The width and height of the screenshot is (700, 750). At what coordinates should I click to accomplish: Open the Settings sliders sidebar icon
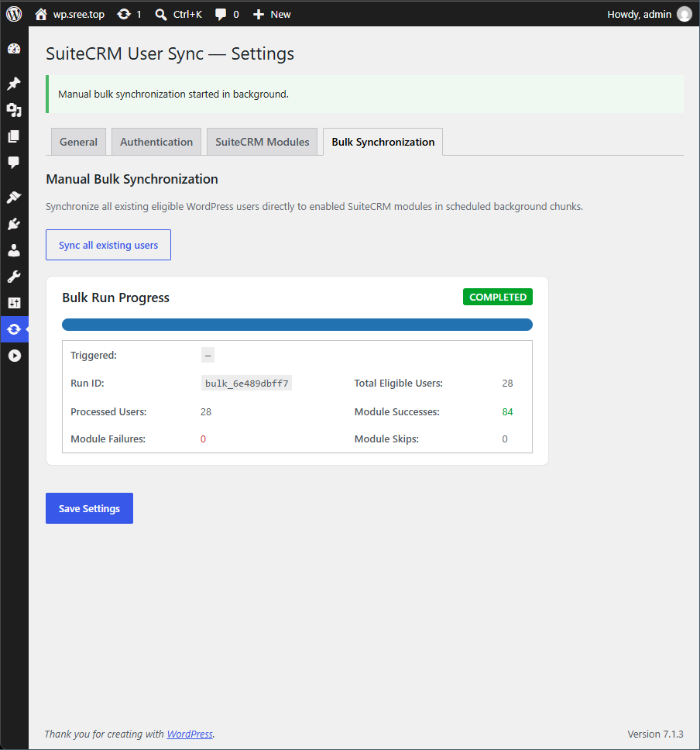click(x=14, y=303)
